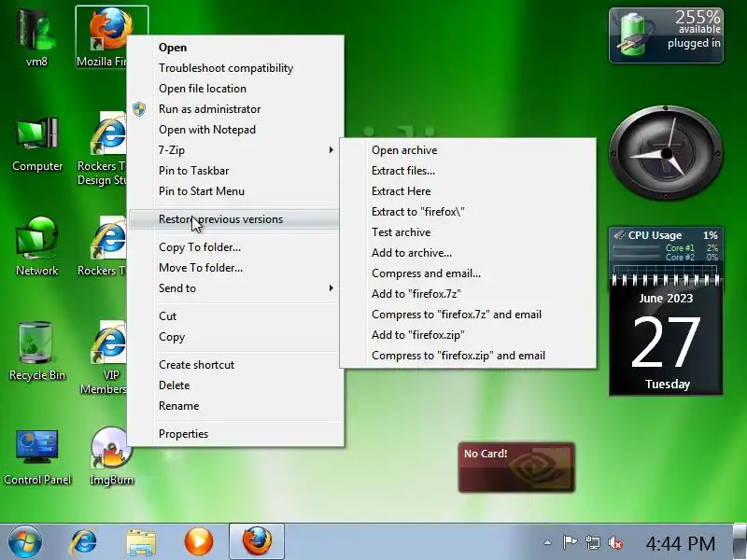The image size is (747, 560).
Task: Choose Open in the context menu
Action: coord(236,48)
